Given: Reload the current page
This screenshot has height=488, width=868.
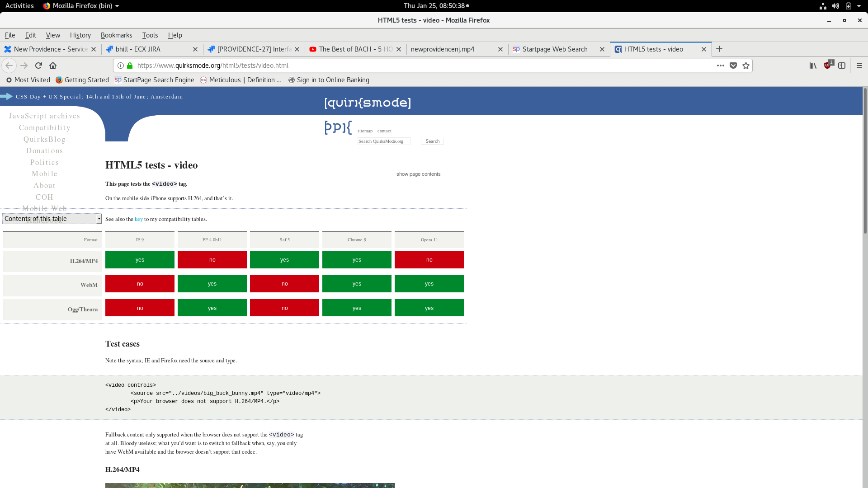Looking at the screenshot, I should tap(38, 66).
